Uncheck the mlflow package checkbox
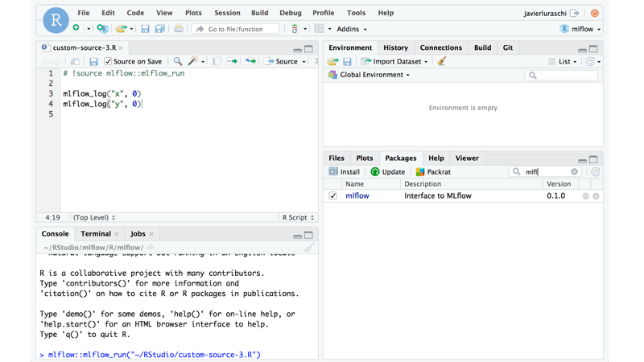The image size is (644, 362). click(332, 195)
